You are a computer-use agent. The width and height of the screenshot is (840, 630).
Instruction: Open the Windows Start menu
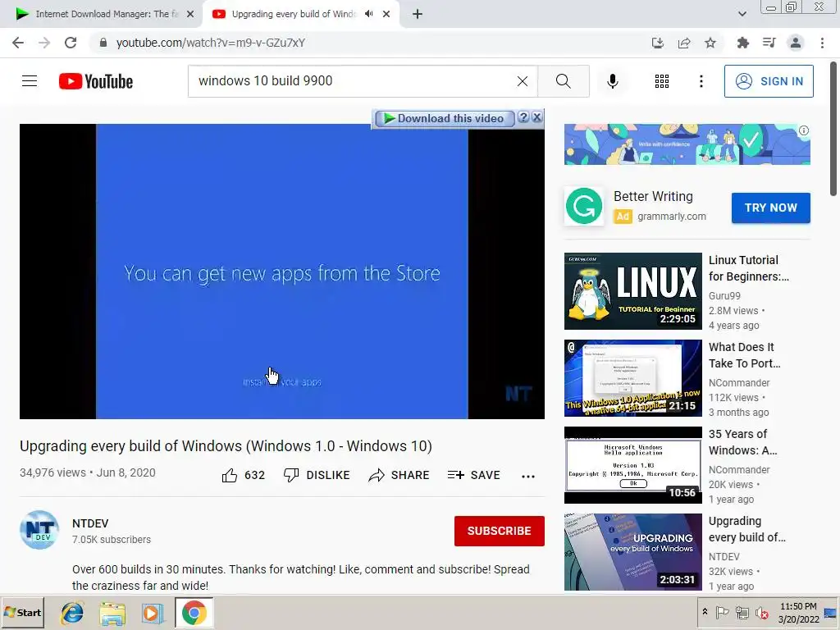click(x=22, y=612)
